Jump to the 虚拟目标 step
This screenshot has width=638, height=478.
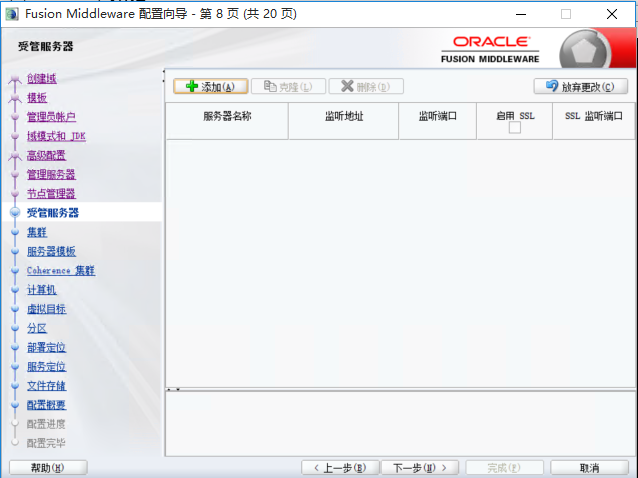[x=46, y=309]
